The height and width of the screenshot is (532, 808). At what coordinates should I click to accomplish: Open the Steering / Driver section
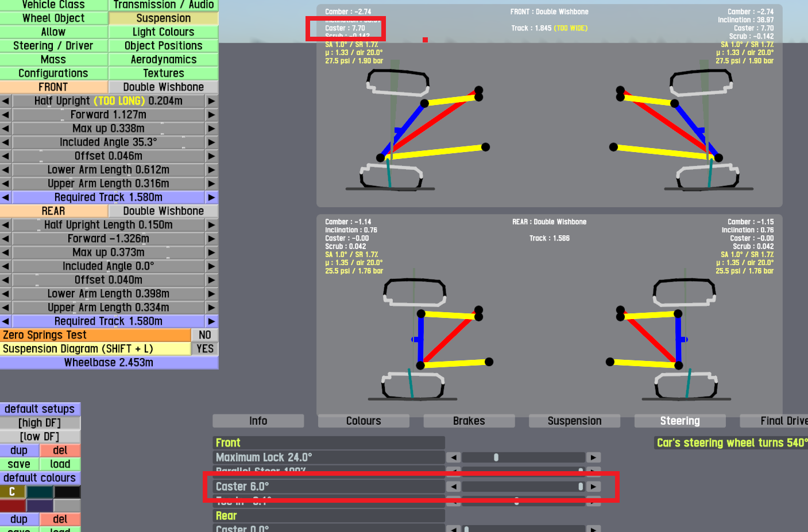click(x=53, y=46)
